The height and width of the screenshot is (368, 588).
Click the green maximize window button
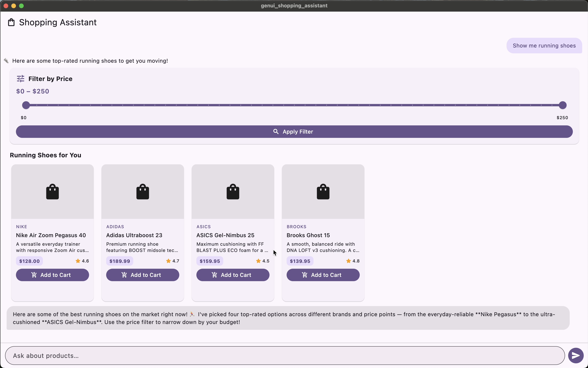coord(21,6)
